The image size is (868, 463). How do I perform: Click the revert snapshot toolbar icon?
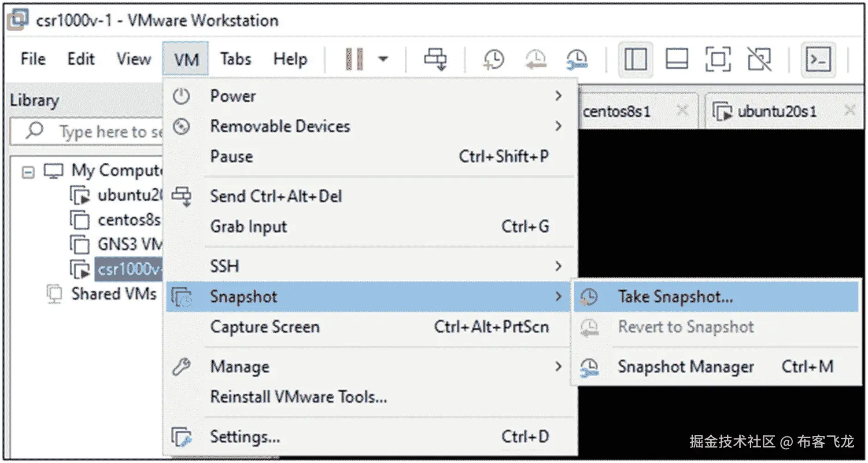coord(535,59)
